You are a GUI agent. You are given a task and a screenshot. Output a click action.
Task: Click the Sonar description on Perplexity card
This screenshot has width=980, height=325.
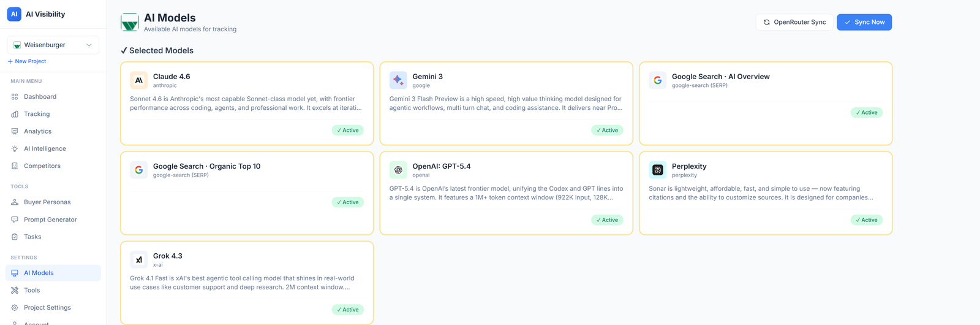[x=761, y=193]
